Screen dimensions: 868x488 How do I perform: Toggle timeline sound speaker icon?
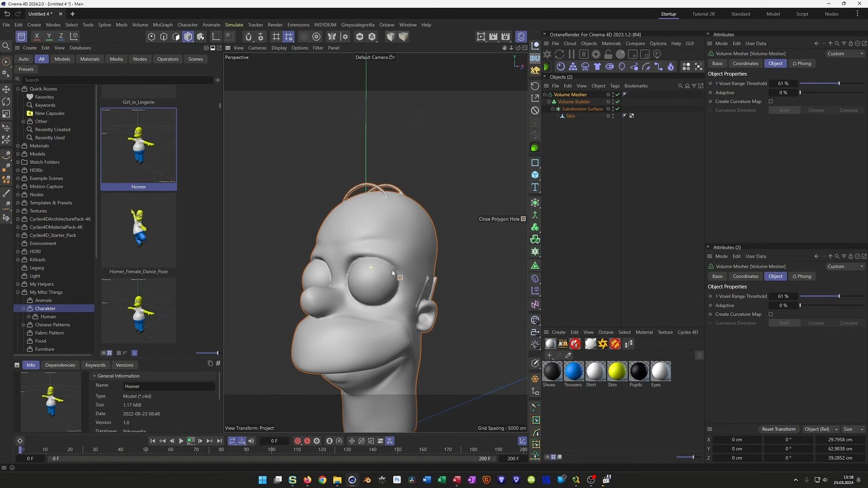point(251,441)
